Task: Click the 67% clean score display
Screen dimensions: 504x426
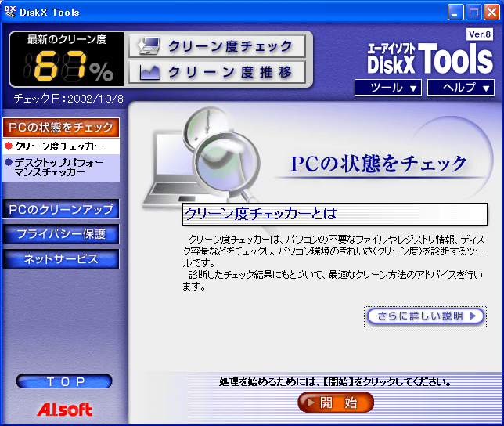Action: (x=67, y=60)
